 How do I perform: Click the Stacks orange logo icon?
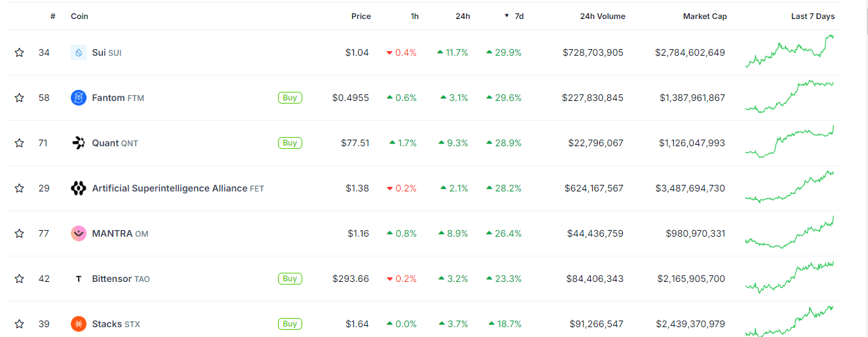[79, 324]
